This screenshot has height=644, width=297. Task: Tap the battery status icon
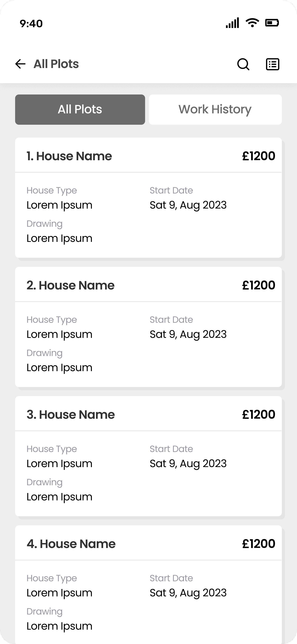click(272, 23)
